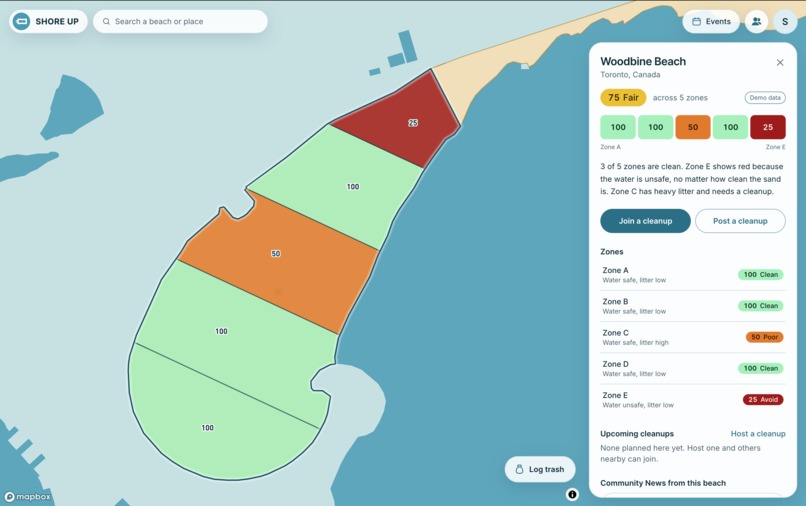Screen dimensions: 806x506
Task: Open the Zone C row
Action: [x=693, y=337]
